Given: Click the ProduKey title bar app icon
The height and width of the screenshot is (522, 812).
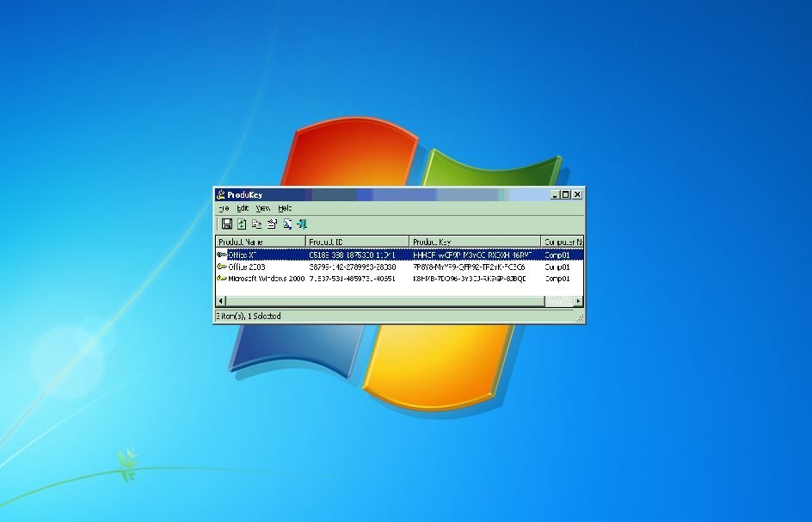Looking at the screenshot, I should click(221, 194).
